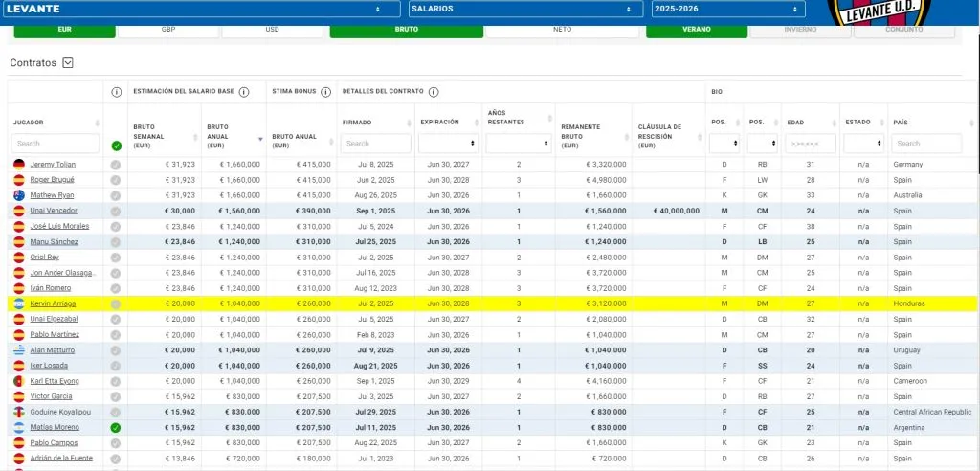Click the grey status check in Jeremy Toljan row
Viewport: 980px width, 471px height.
tap(116, 165)
